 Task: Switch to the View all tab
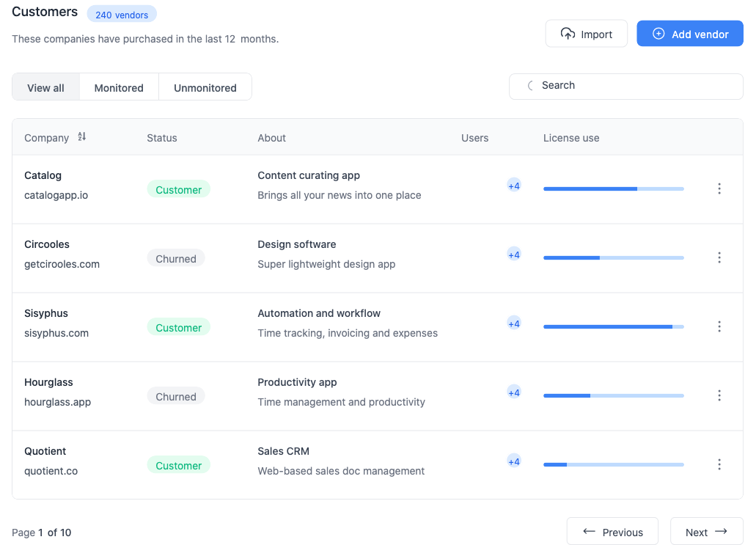tap(45, 87)
